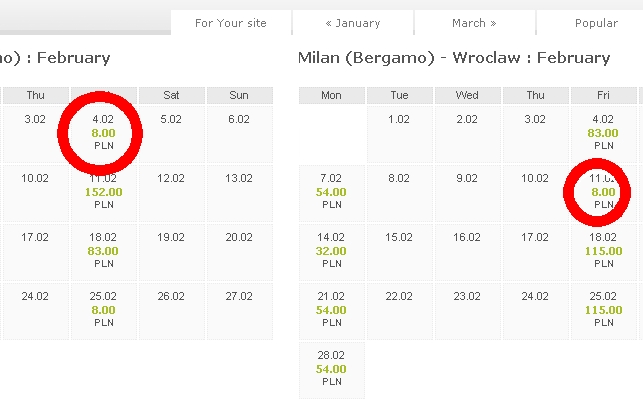Screen dimensions: 643x412
Task: Select 18.02 Friday fare of 115.00 PLN
Action: [603, 251]
